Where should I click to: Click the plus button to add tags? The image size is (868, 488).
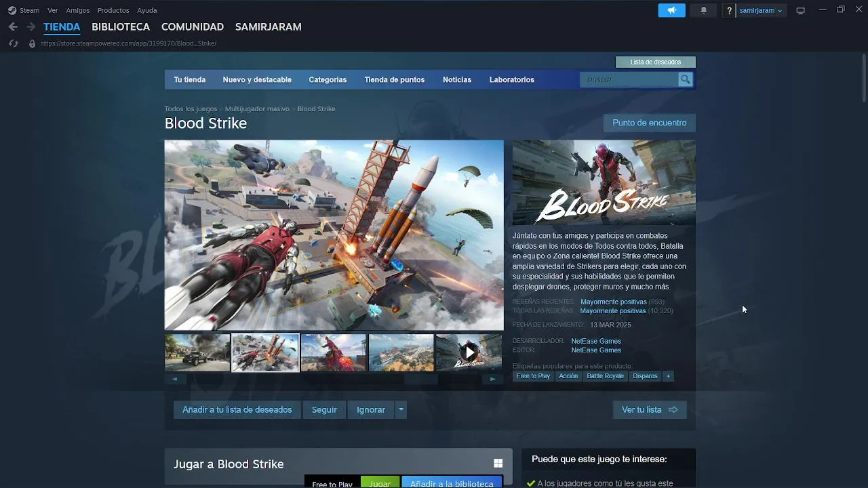tap(668, 376)
